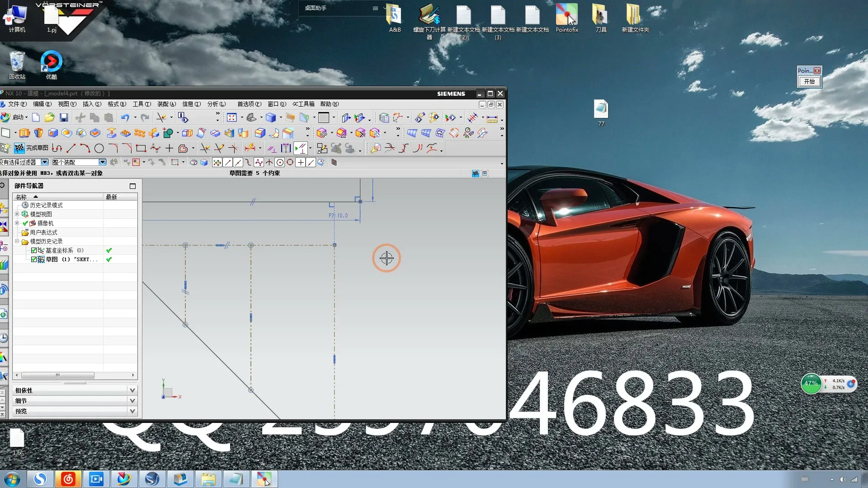Viewport: 868px width, 488px height.
Task: Open the 整个装配 scope dropdown
Action: 103,162
